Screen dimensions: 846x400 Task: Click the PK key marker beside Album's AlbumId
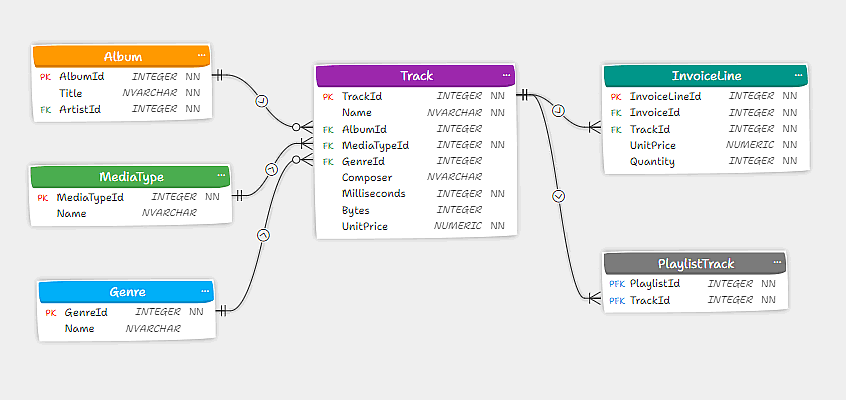[45, 77]
